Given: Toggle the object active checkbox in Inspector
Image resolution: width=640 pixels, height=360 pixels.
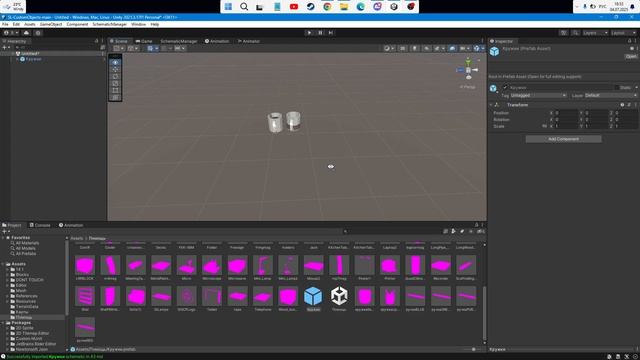Looking at the screenshot, I should click(x=505, y=87).
